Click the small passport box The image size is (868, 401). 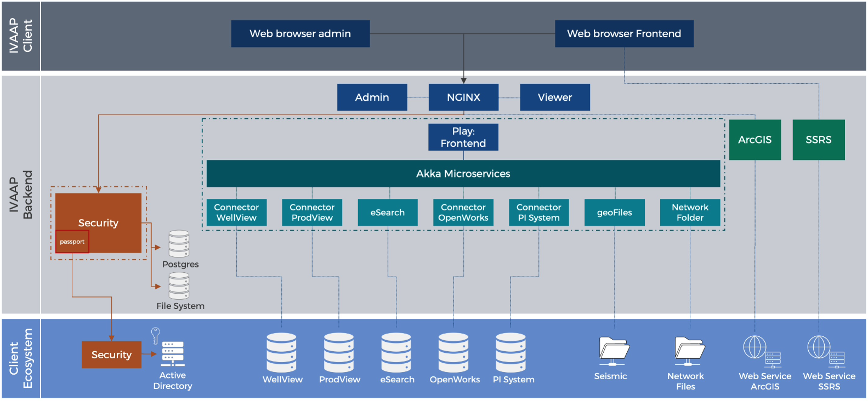pyautogui.click(x=72, y=242)
